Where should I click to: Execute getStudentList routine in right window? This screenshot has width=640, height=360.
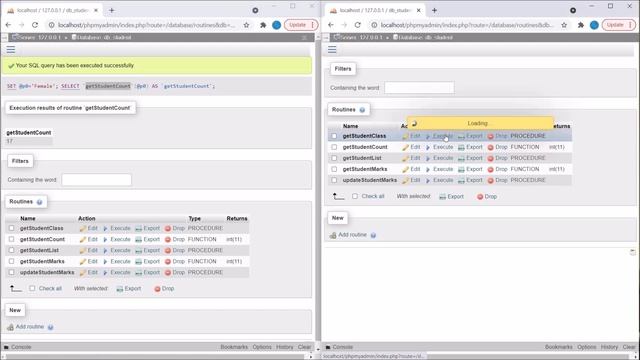click(439, 158)
